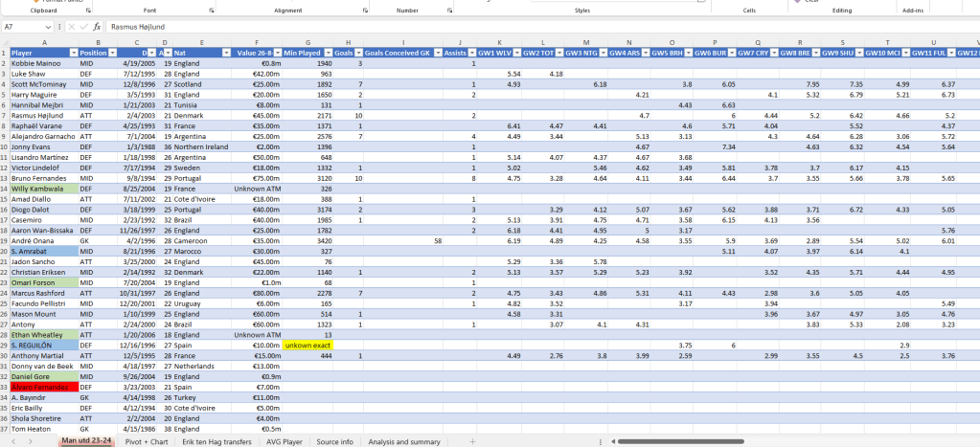The image size is (980, 447).
Task: Switch to the Pivot + Chart sheet
Action: (x=145, y=441)
